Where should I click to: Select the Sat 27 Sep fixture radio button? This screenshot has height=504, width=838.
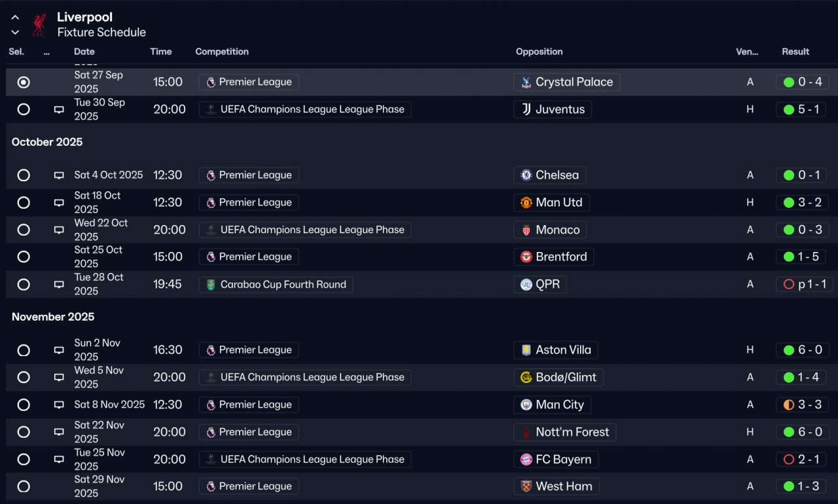(x=24, y=82)
